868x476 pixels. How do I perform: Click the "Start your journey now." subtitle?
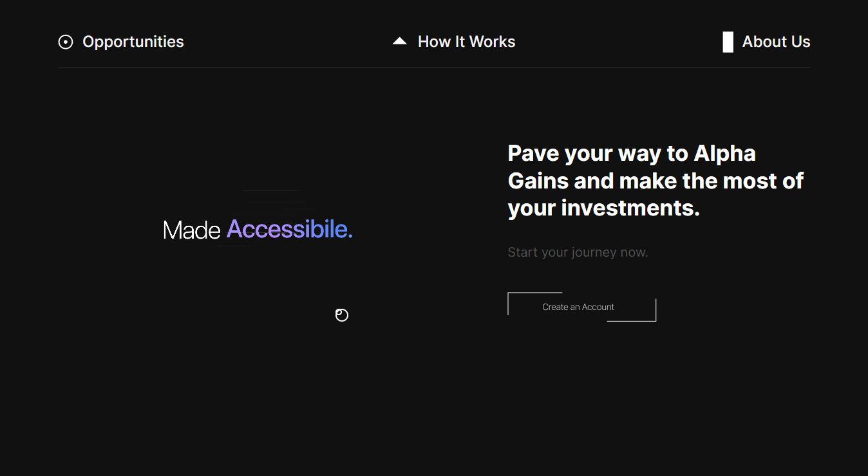coord(578,252)
